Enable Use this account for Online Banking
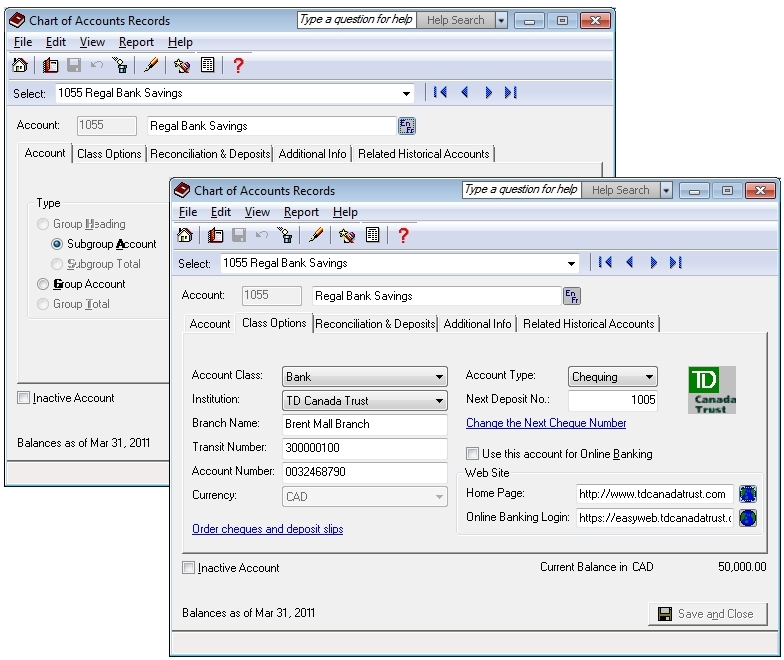This screenshot has width=784, height=660. [x=473, y=454]
